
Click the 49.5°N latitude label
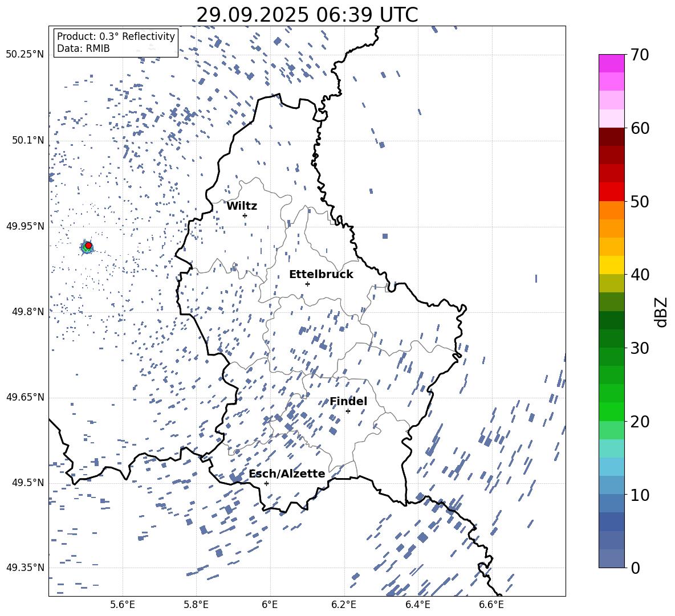pyautogui.click(x=28, y=483)
